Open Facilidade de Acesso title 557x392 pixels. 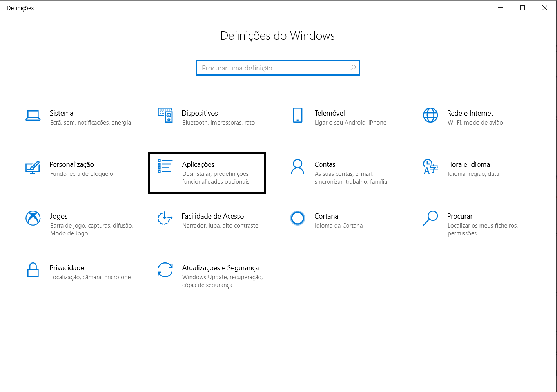pyautogui.click(x=213, y=216)
